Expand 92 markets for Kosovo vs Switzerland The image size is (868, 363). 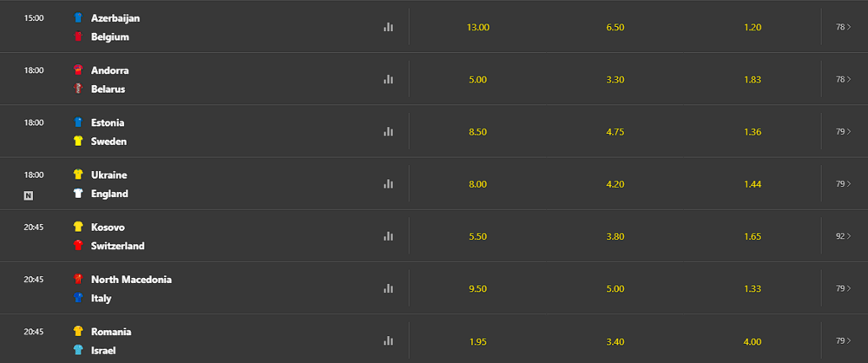click(x=844, y=235)
